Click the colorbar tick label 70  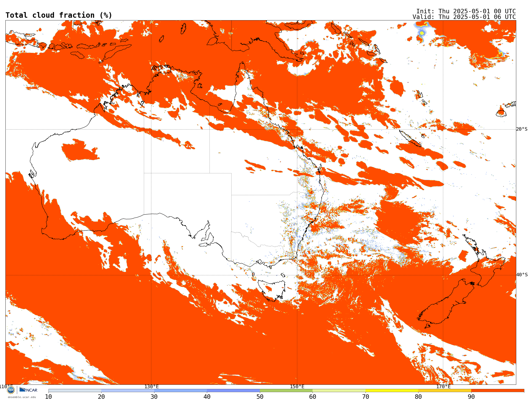coord(366,397)
